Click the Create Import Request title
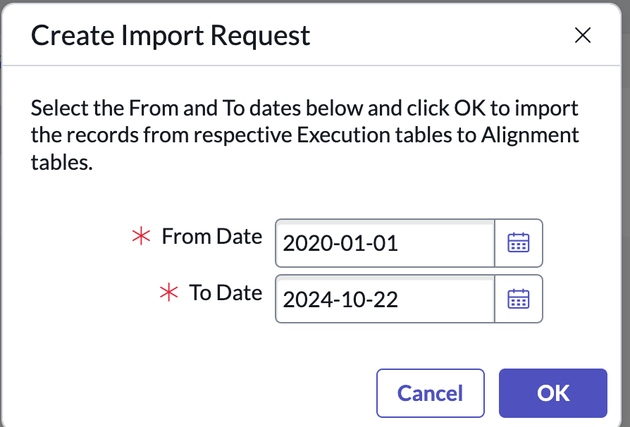 [170, 36]
